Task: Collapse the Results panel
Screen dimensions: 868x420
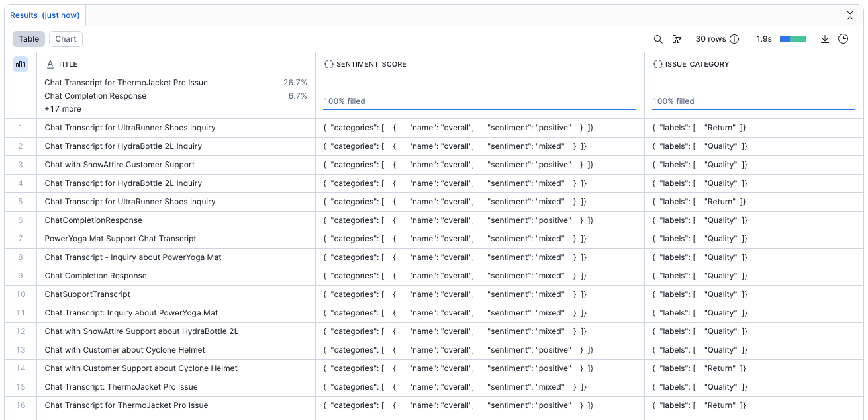Action: click(x=850, y=15)
